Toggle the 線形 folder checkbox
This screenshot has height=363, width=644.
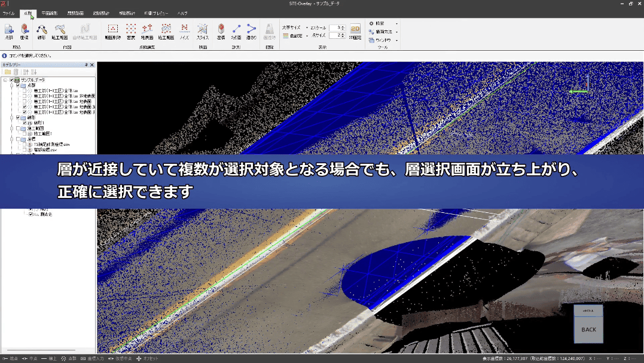[18, 117]
